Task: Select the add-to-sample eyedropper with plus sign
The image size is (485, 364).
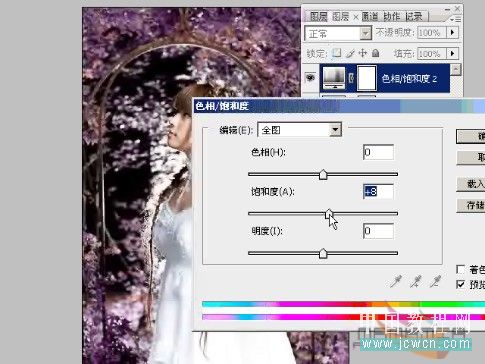Action: [x=415, y=282]
